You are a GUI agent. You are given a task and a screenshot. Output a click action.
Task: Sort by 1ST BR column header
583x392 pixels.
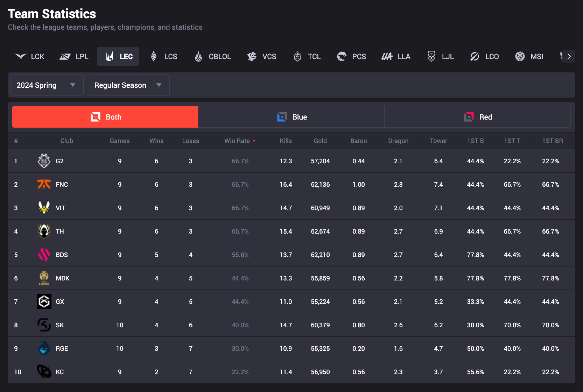coord(553,141)
